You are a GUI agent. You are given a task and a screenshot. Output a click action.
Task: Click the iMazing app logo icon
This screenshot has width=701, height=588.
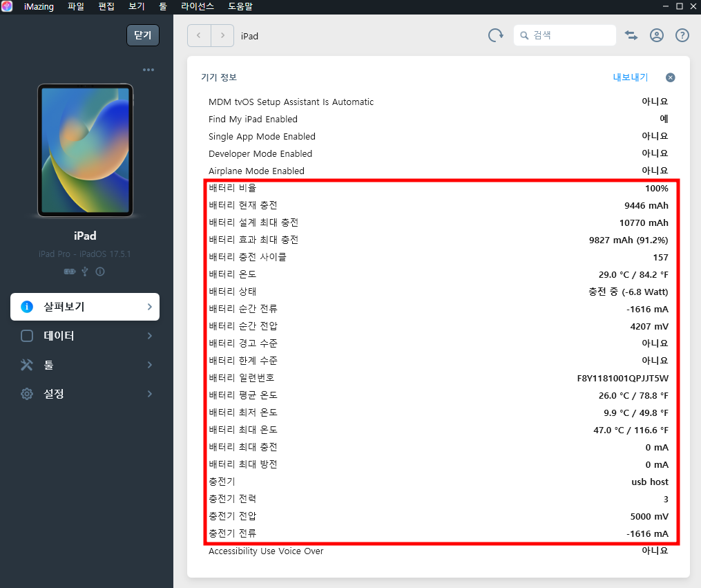point(7,6)
